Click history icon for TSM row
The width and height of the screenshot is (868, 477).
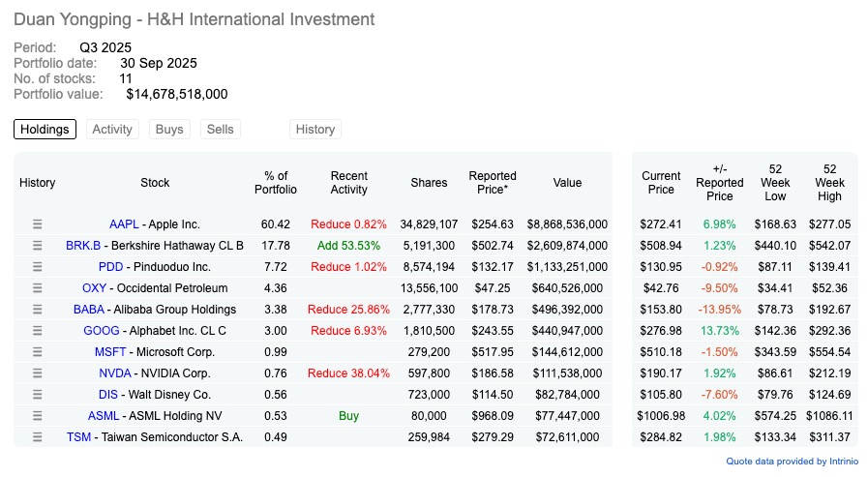pyautogui.click(x=38, y=437)
